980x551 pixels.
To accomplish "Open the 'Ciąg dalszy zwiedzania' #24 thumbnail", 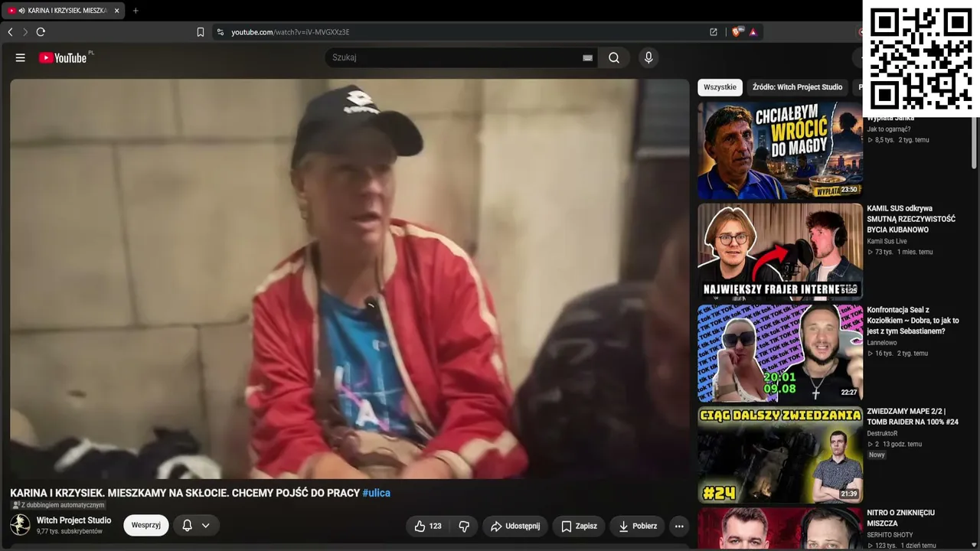I will coord(780,455).
